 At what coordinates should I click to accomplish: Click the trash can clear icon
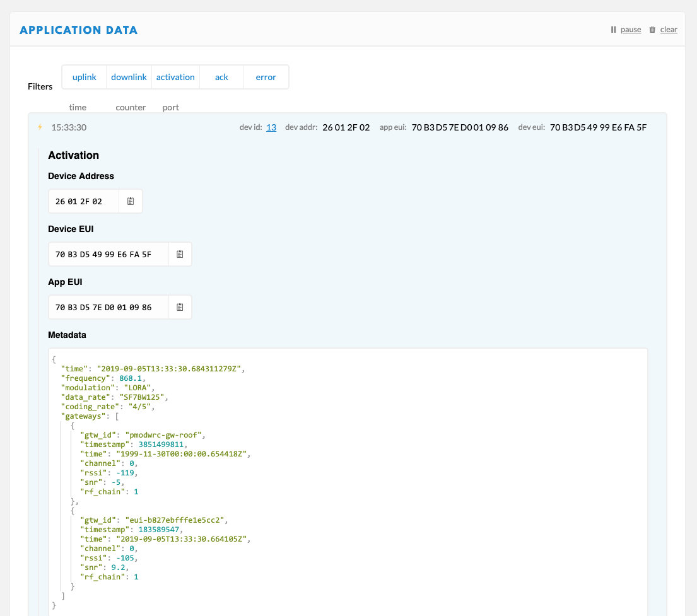click(x=652, y=30)
